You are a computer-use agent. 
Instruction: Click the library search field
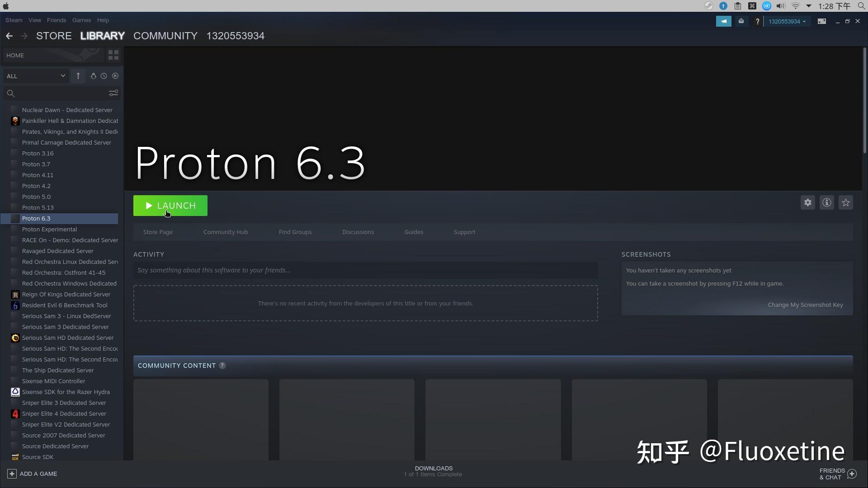(x=54, y=93)
